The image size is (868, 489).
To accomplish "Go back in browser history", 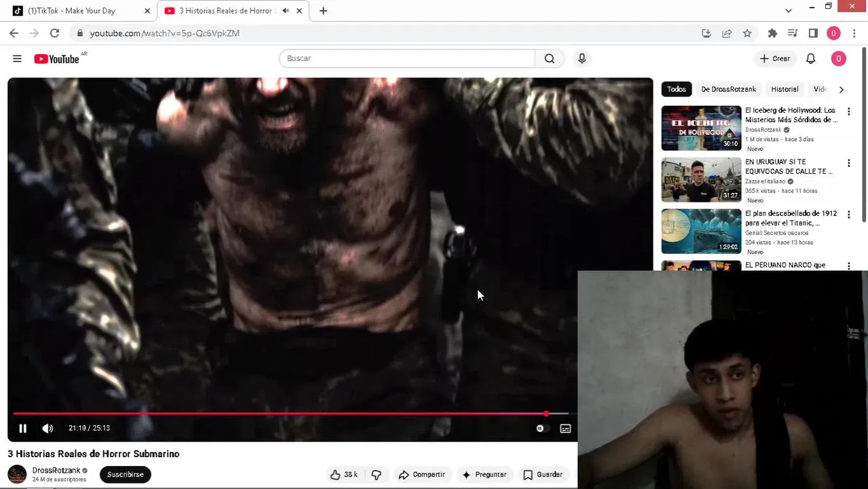I will 14,33.
